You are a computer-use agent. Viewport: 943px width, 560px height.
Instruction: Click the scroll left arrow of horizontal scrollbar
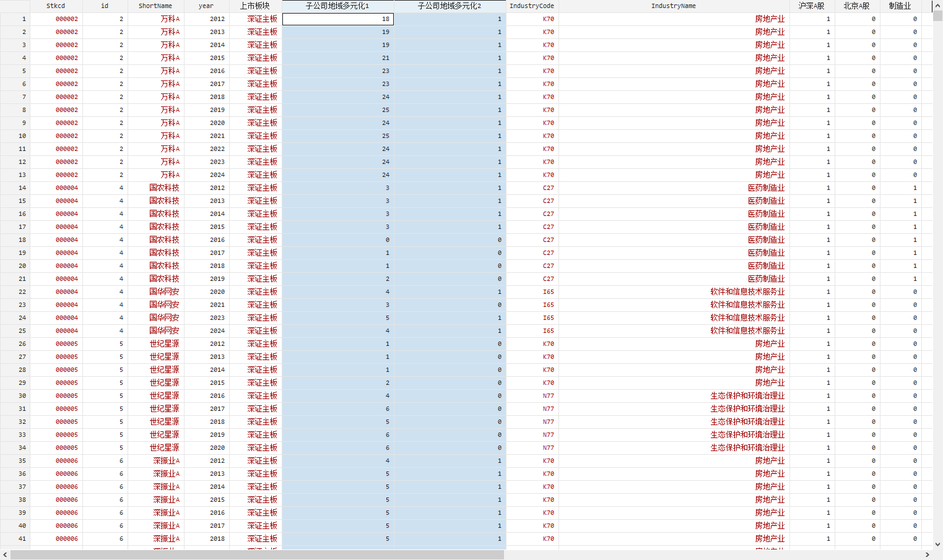click(x=5, y=555)
